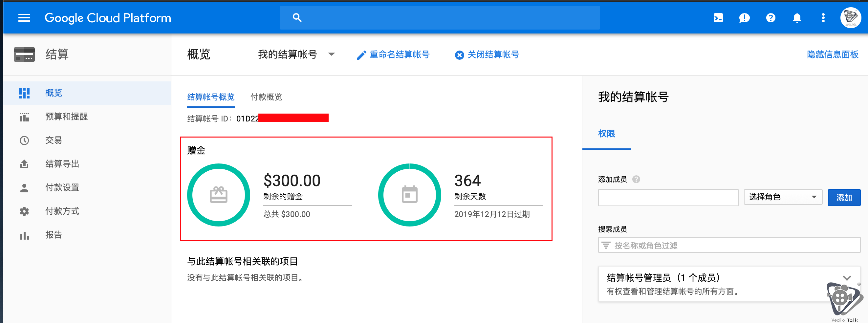Screen dimensions: 868x323
Task: Click the pencil rename icon
Action: 361,55
